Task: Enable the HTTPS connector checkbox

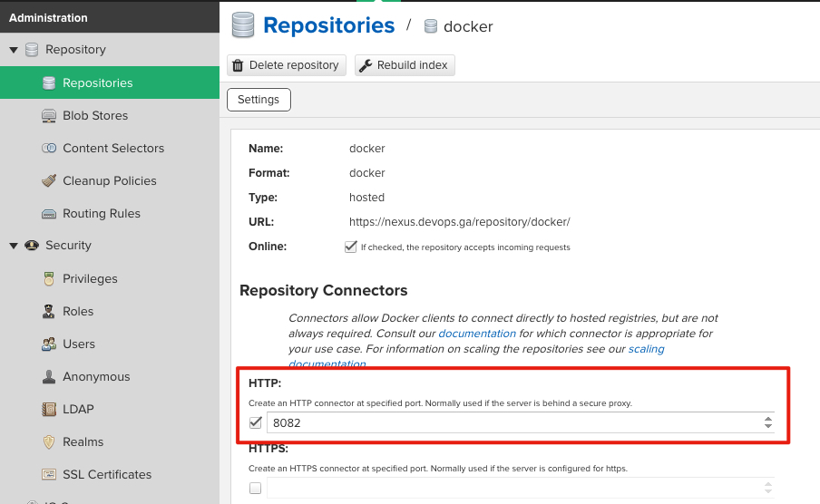Action: 255,488
